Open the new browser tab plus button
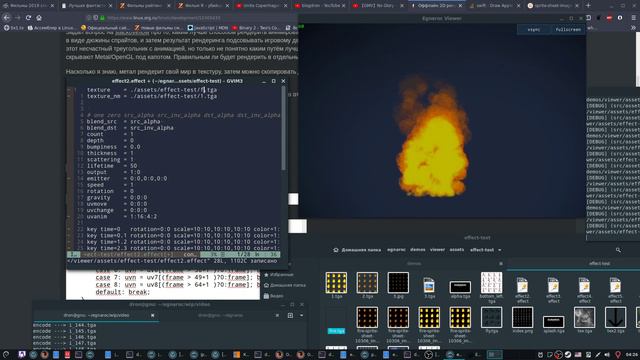 [588, 6]
